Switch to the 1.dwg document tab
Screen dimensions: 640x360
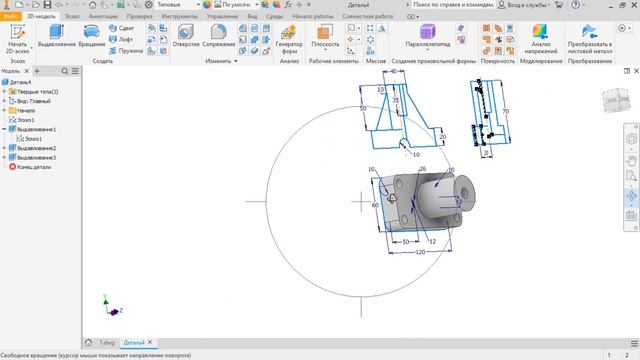tap(107, 342)
